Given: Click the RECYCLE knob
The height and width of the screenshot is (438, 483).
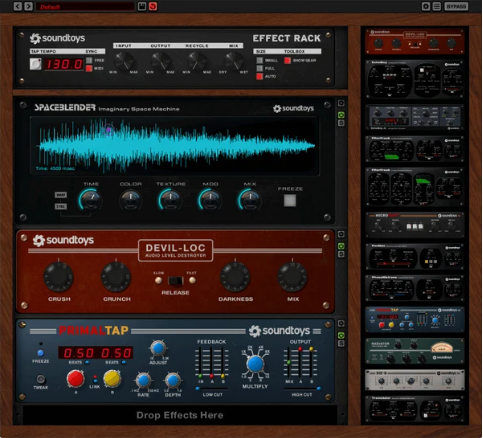Looking at the screenshot, I should click(197, 61).
